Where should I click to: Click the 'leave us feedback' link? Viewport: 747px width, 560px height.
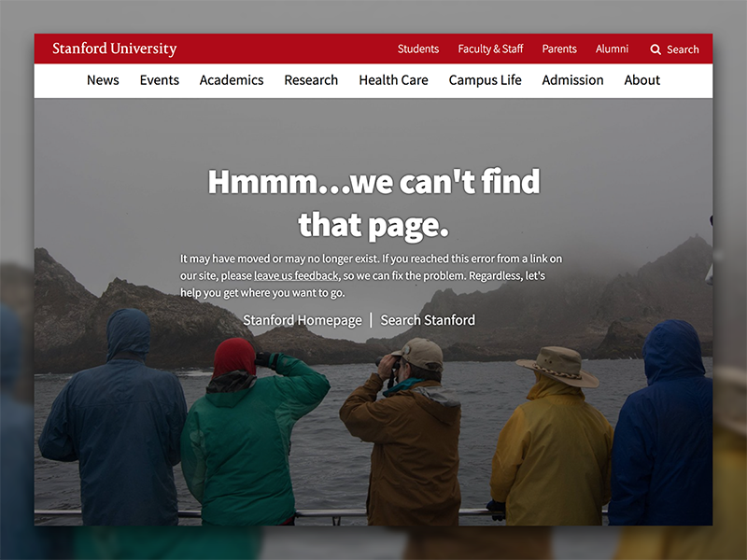296,275
